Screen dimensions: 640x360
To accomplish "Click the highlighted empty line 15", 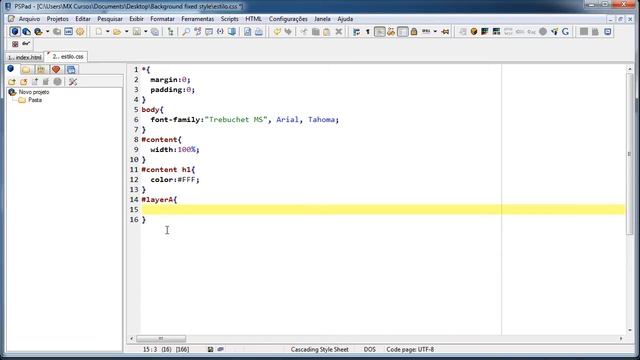I will 383,209.
